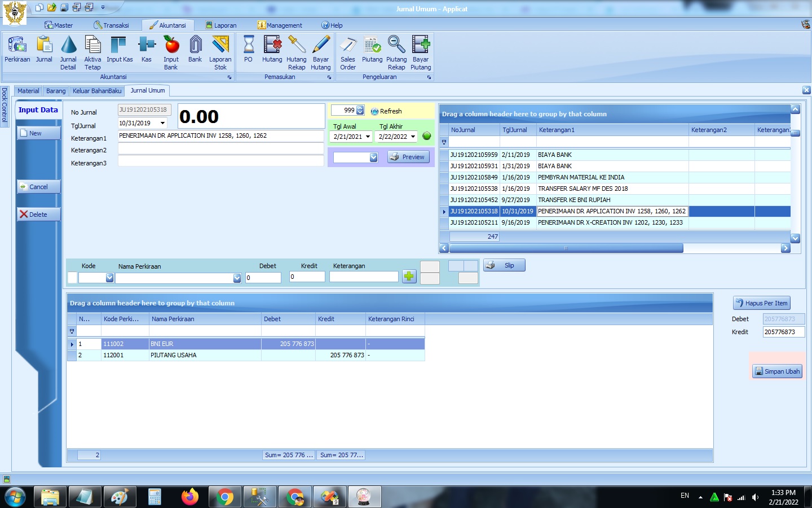
Task: Switch to the Keluar BahanBaku tab
Action: tap(97, 91)
